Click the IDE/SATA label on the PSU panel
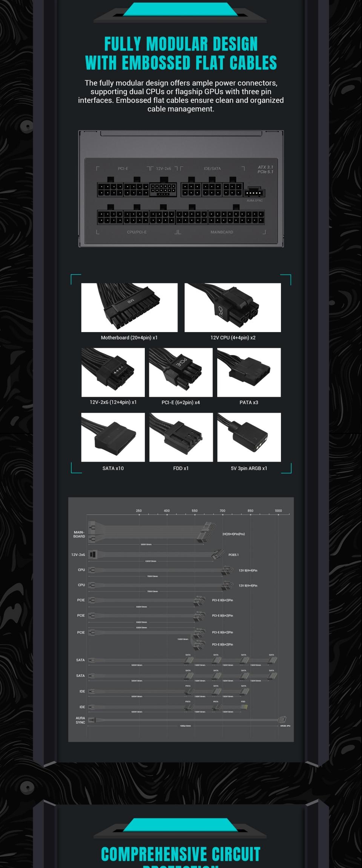Image resolution: width=362 pixels, height=868 pixels. 212,168
